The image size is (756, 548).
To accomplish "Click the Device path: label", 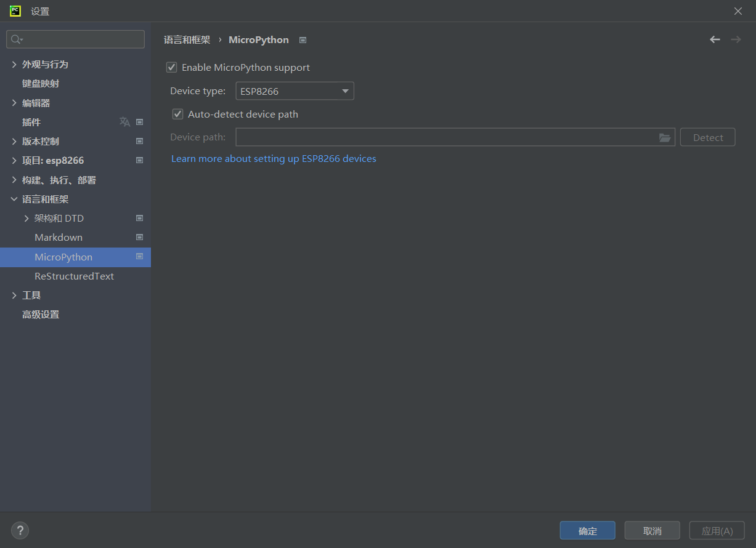I will click(x=198, y=137).
